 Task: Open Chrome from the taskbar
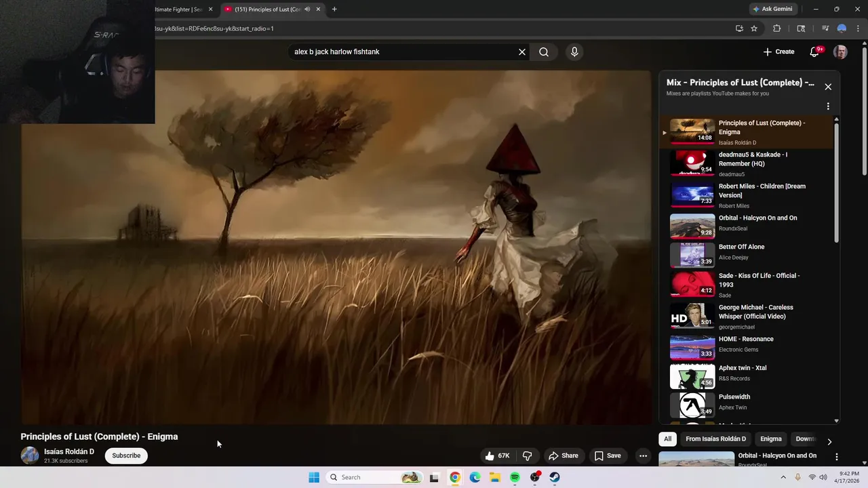pyautogui.click(x=455, y=477)
